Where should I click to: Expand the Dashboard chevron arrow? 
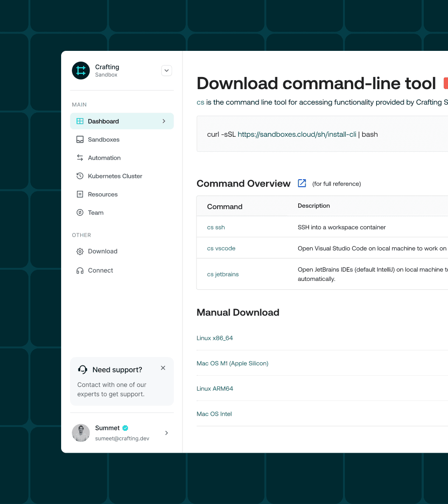point(164,121)
